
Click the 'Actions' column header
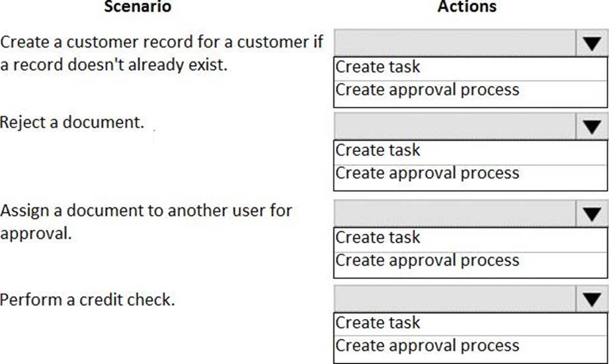tap(467, 7)
